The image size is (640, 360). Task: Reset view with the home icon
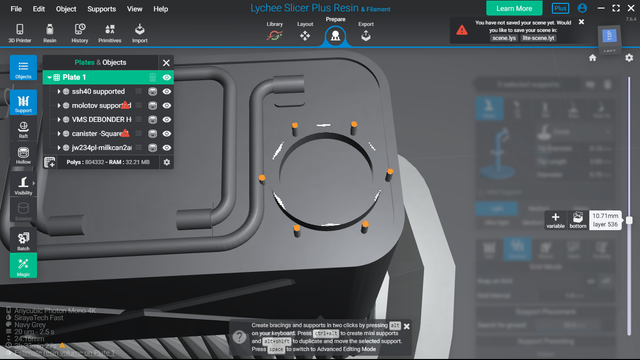(x=593, y=58)
